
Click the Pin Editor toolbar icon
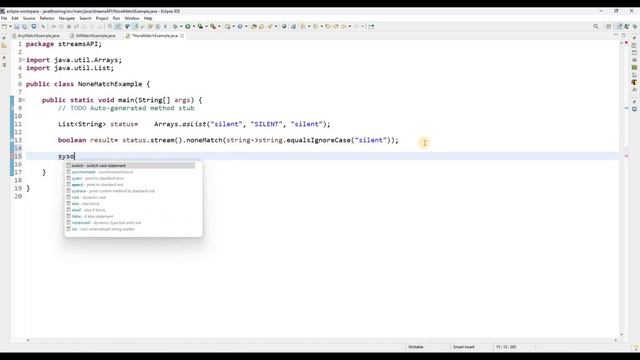[371, 27]
